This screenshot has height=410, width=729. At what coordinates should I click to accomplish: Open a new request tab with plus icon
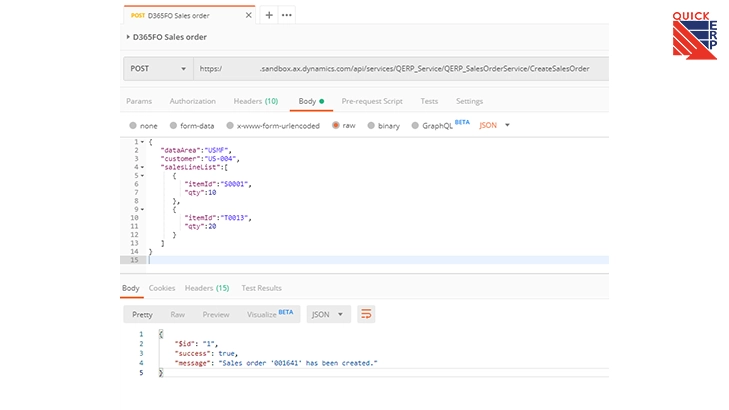pyautogui.click(x=269, y=15)
